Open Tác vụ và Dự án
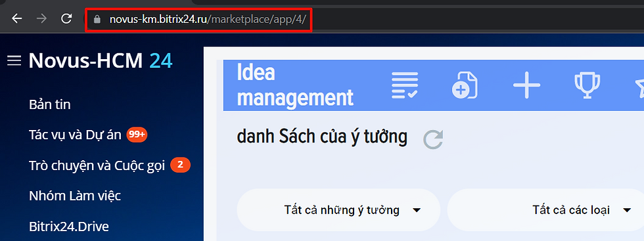 75,135
